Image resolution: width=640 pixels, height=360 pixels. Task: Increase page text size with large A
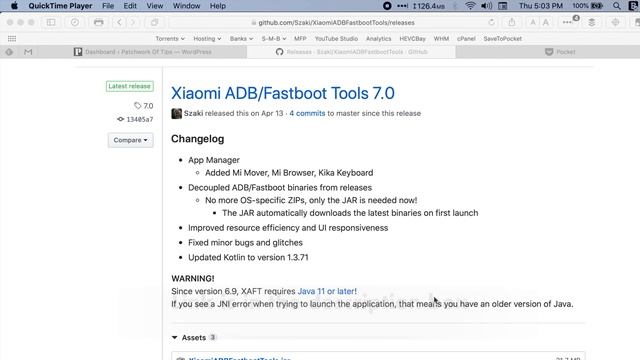click(546, 22)
